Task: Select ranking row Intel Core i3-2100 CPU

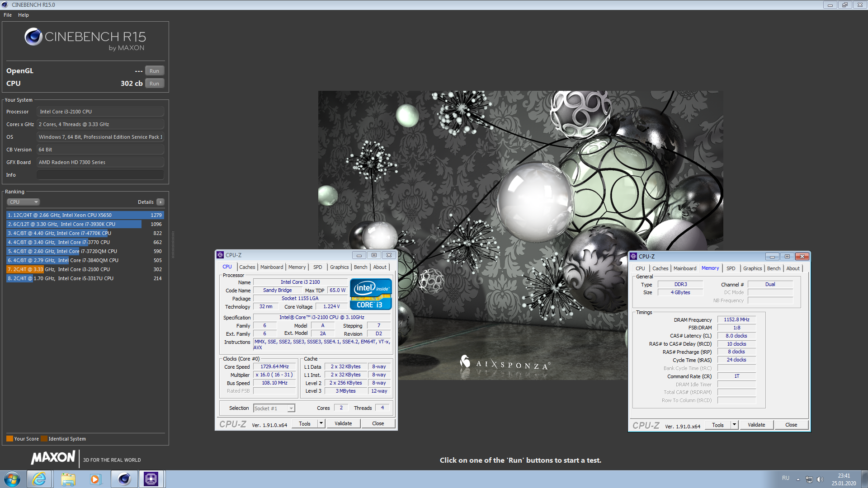Action: tap(85, 269)
